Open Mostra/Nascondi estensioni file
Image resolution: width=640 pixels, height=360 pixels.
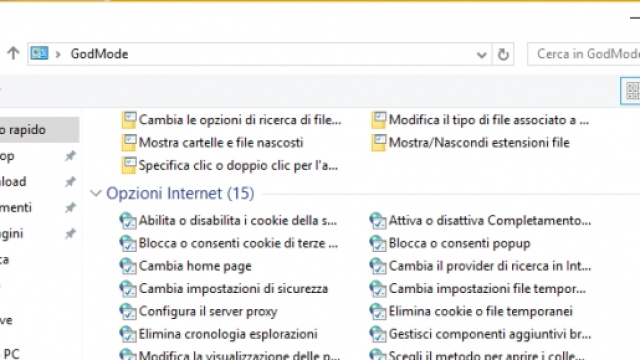pyautogui.click(x=479, y=143)
